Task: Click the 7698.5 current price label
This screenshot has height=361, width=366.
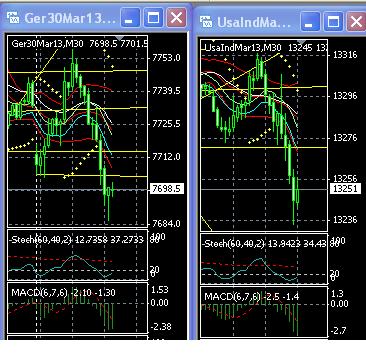Action: tap(166, 189)
